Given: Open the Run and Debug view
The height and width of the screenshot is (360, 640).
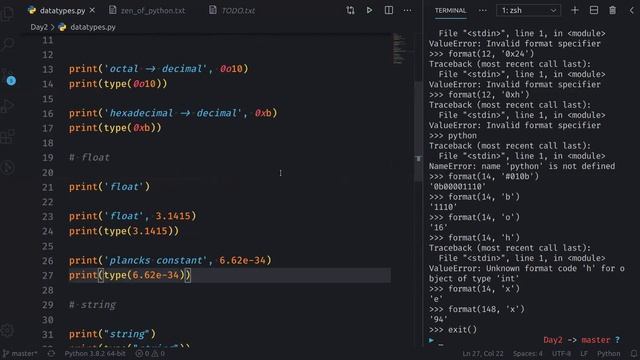Looking at the screenshot, I should click(8, 106).
